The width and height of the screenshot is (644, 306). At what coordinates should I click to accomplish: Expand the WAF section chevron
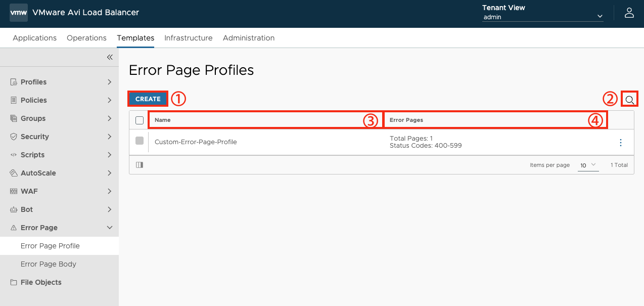click(110, 191)
